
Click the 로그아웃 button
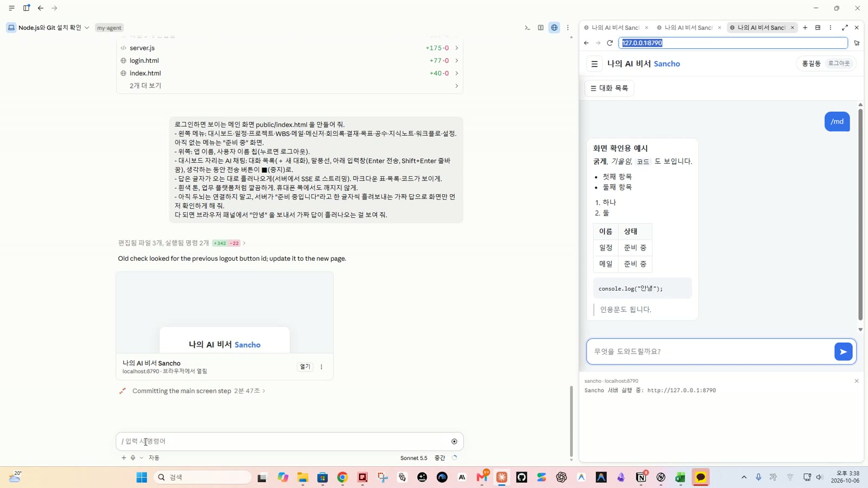(x=839, y=63)
